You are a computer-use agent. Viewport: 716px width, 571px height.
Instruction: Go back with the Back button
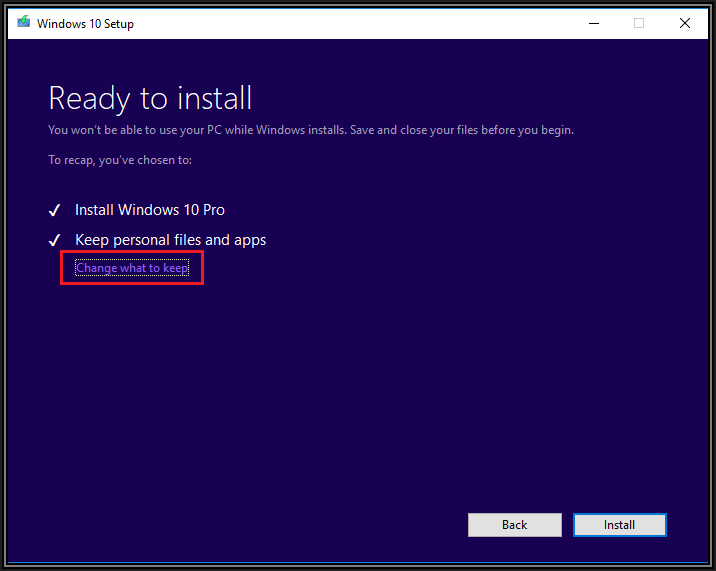pyautogui.click(x=515, y=525)
